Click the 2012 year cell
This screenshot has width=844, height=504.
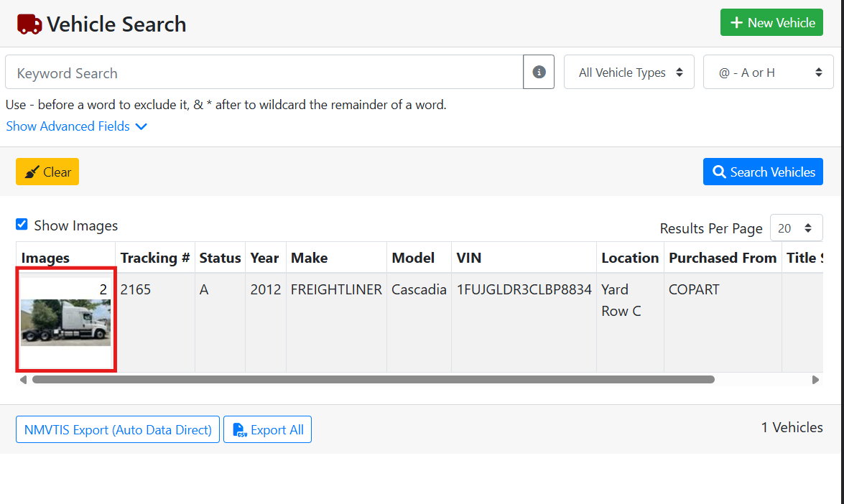(265, 322)
